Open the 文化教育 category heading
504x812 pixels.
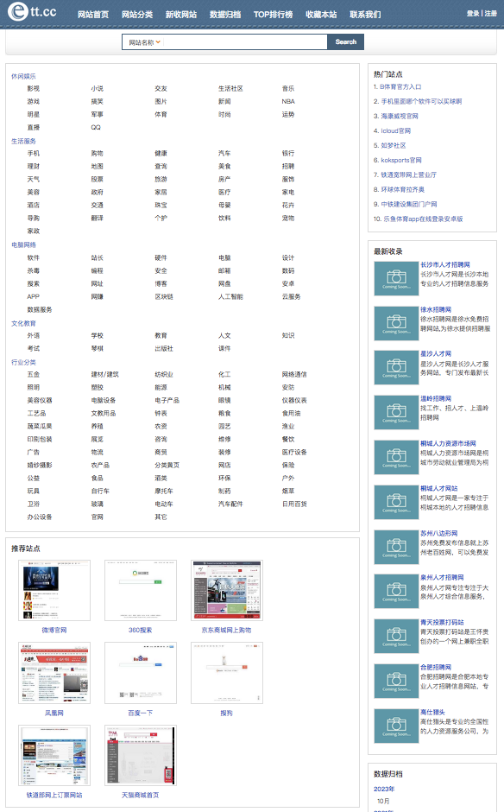click(24, 323)
